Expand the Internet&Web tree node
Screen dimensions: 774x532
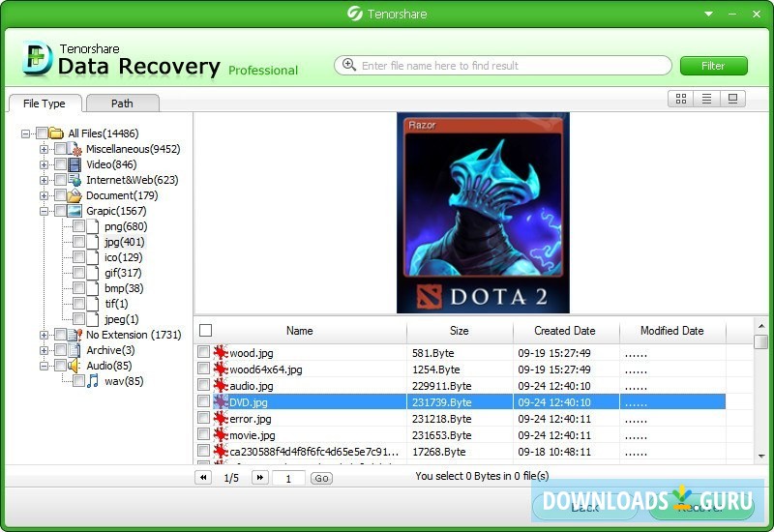44,180
